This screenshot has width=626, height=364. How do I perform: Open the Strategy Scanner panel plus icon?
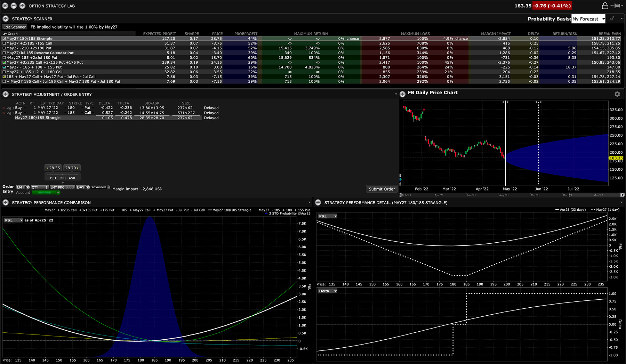point(5,19)
